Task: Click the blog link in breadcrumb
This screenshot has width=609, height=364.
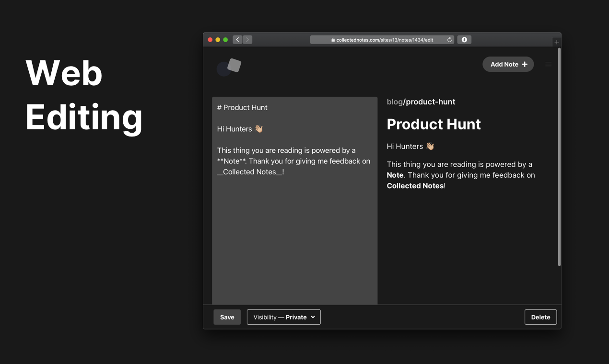Action: click(x=395, y=102)
